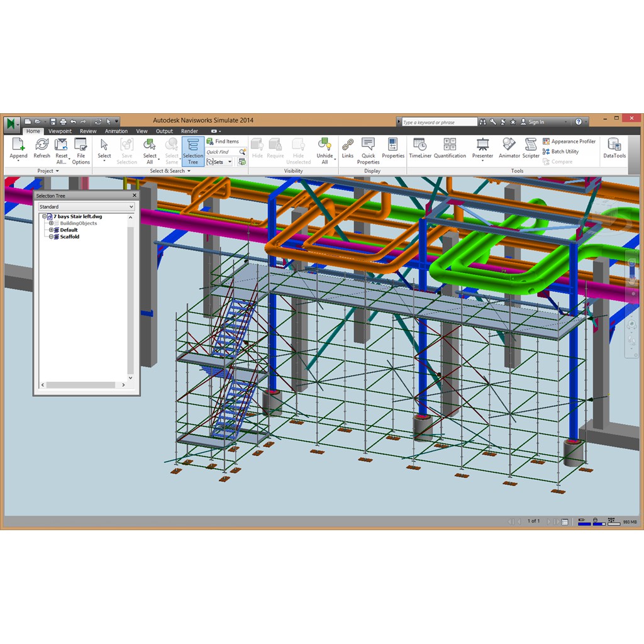Viewport: 644px width, 644px height.
Task: Toggle the Properties window
Action: click(x=393, y=148)
